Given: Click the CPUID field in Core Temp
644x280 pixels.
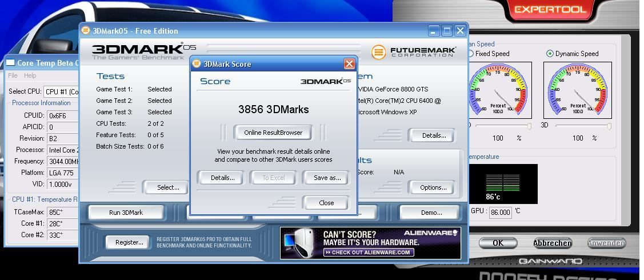Looking at the screenshot, I should (x=63, y=115).
